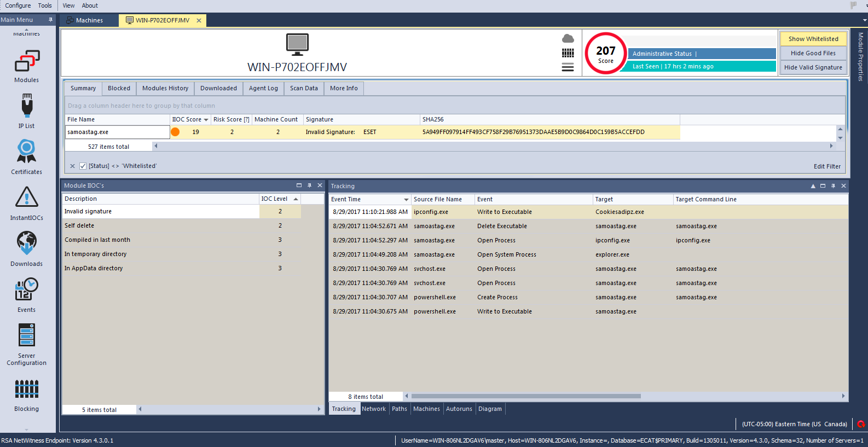Switch to the Modules History tab
Viewport: 868px width, 447px height.
coord(165,88)
